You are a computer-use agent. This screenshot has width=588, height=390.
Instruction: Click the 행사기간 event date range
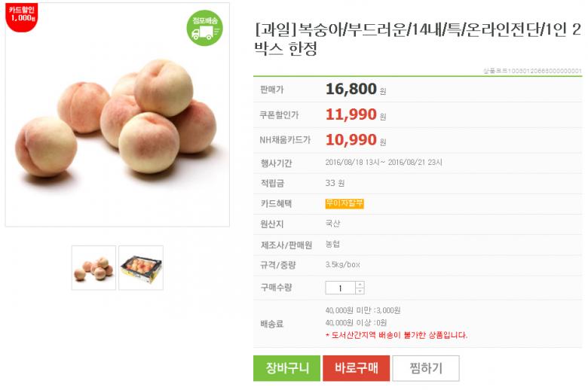[384, 163]
